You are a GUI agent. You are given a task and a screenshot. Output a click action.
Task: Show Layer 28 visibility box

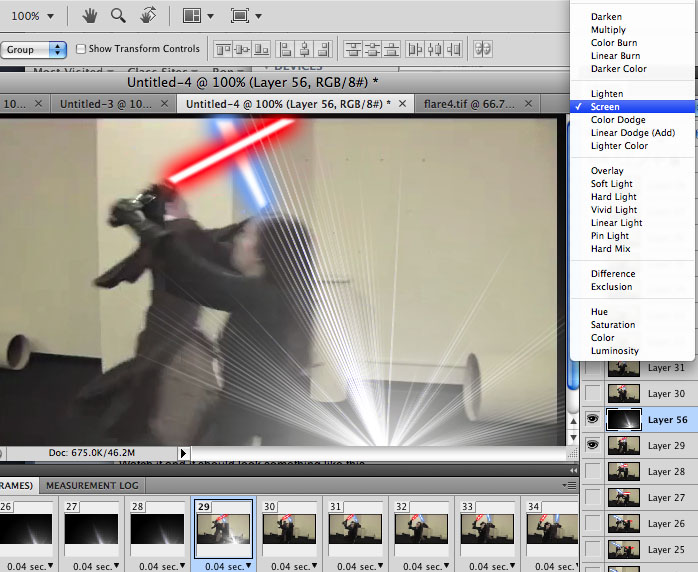(592, 471)
